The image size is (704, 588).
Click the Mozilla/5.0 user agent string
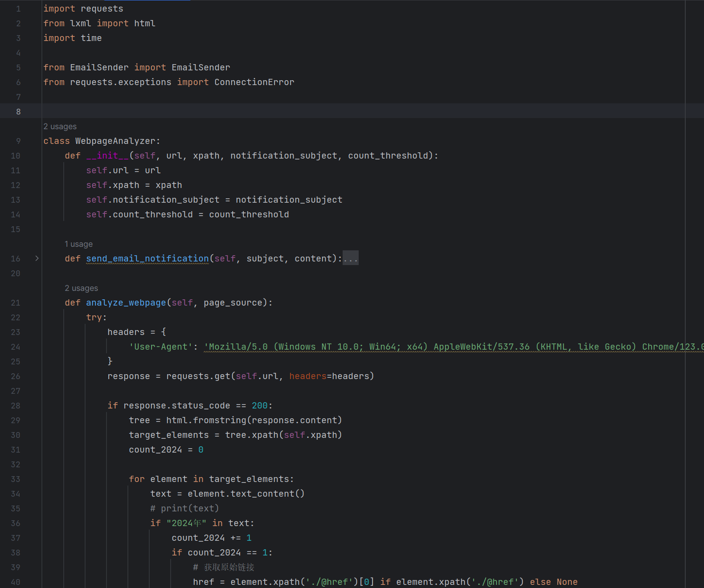tap(454, 347)
